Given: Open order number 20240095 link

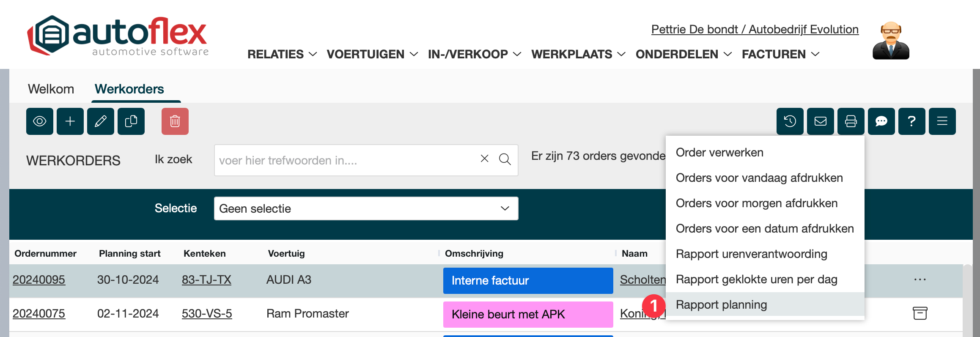Looking at the screenshot, I should click(39, 279).
